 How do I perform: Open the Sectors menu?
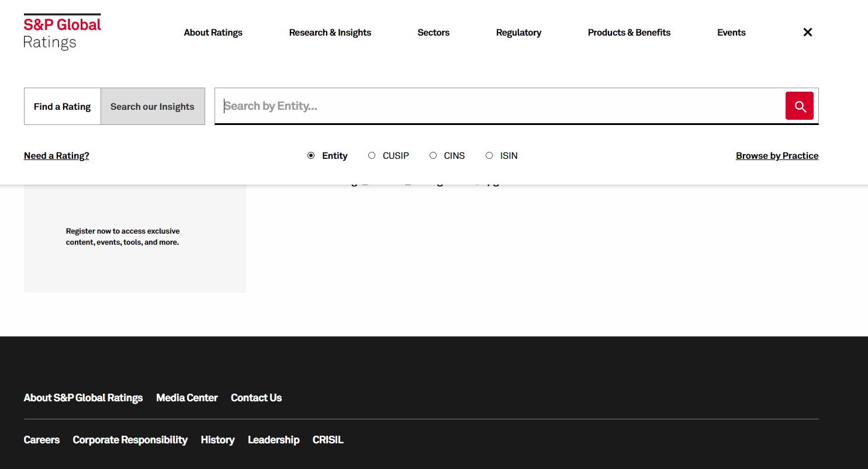tap(433, 33)
